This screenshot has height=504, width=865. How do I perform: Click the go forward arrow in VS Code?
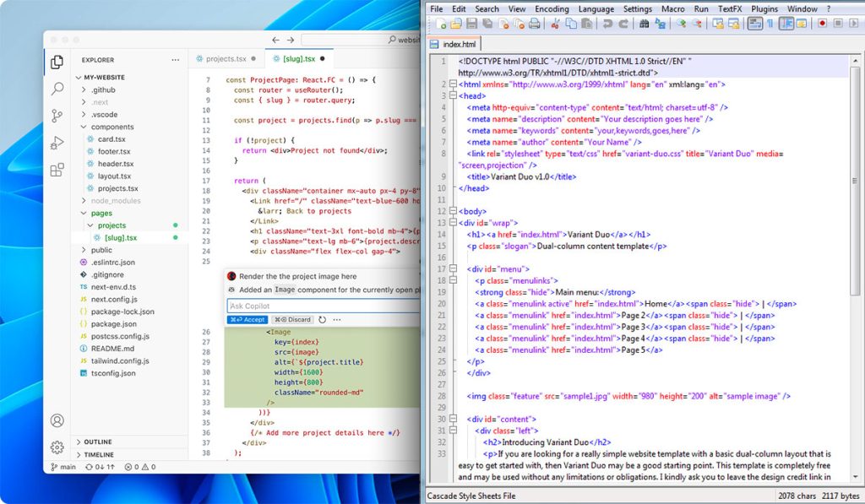291,40
